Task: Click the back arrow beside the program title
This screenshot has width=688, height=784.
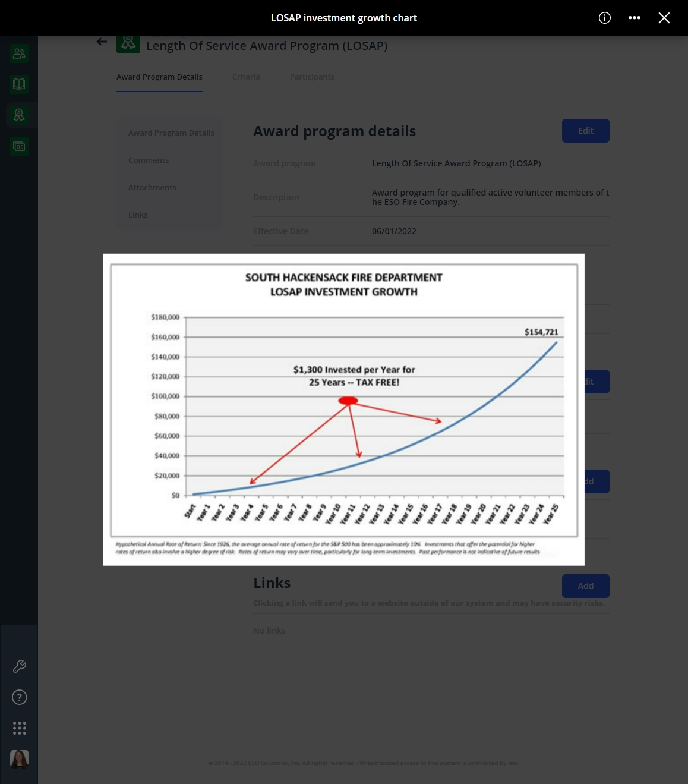Action: coord(102,42)
